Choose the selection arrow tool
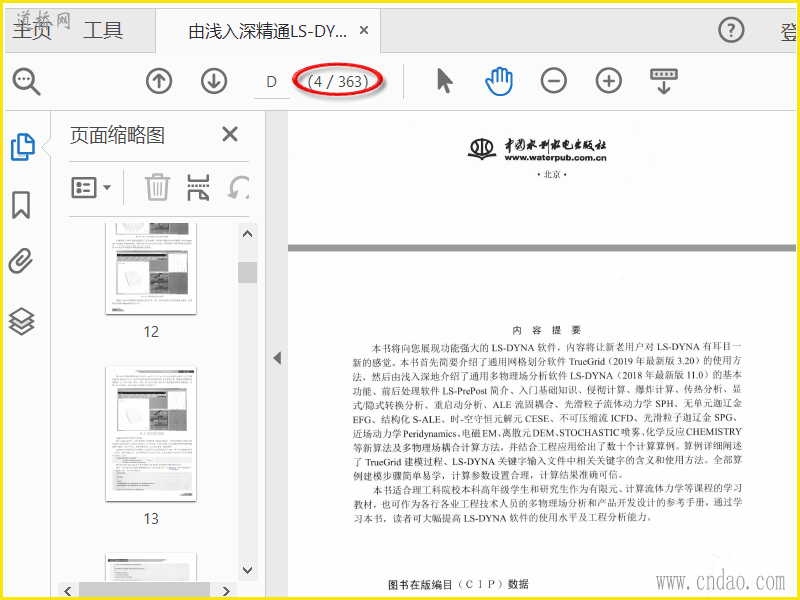800x600 pixels. click(x=444, y=81)
